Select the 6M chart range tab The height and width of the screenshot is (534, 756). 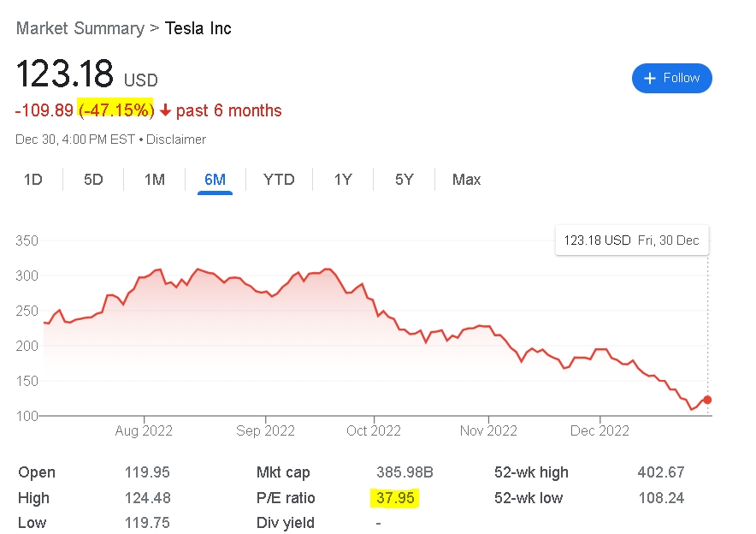[215, 180]
